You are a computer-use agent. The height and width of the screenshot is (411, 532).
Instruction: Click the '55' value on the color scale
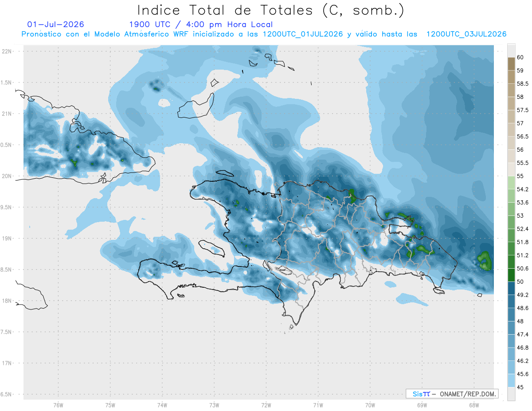[520, 176]
